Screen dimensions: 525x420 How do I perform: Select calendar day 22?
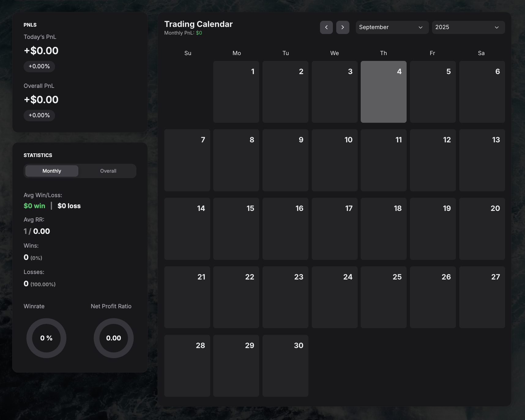point(236,297)
